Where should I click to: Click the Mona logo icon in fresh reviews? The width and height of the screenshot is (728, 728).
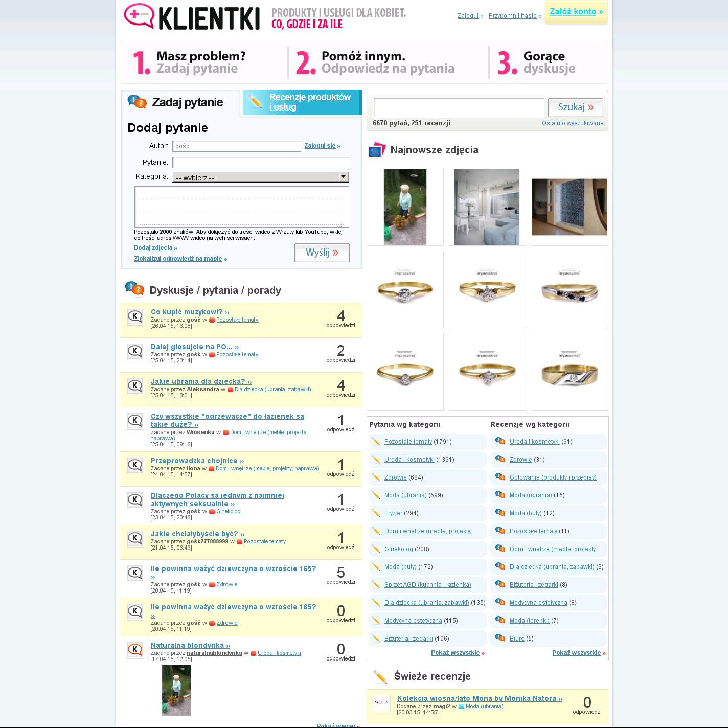[x=381, y=703]
